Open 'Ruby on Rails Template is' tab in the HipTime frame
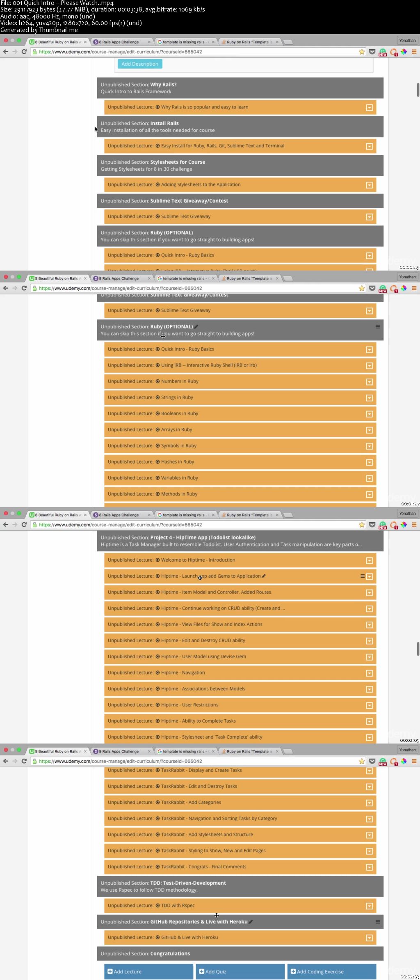 249,515
